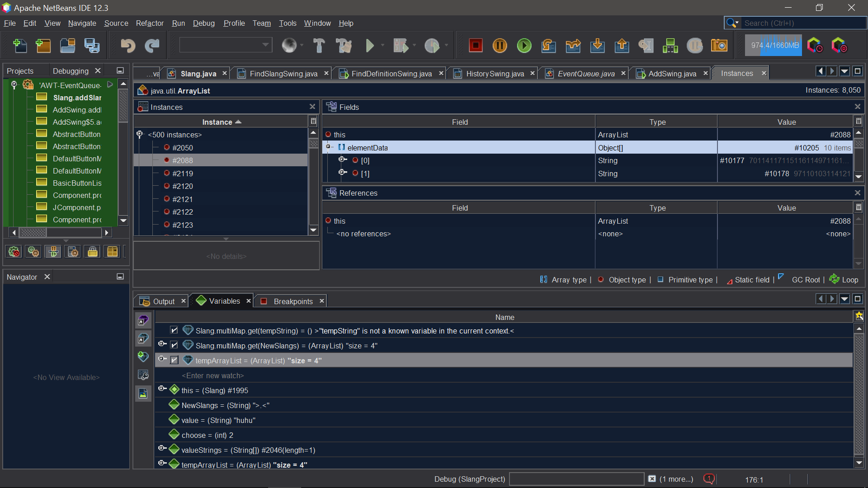Viewport: 868px width, 488px height.
Task: Close the FindSlangSwing.java tab
Action: [326, 73]
